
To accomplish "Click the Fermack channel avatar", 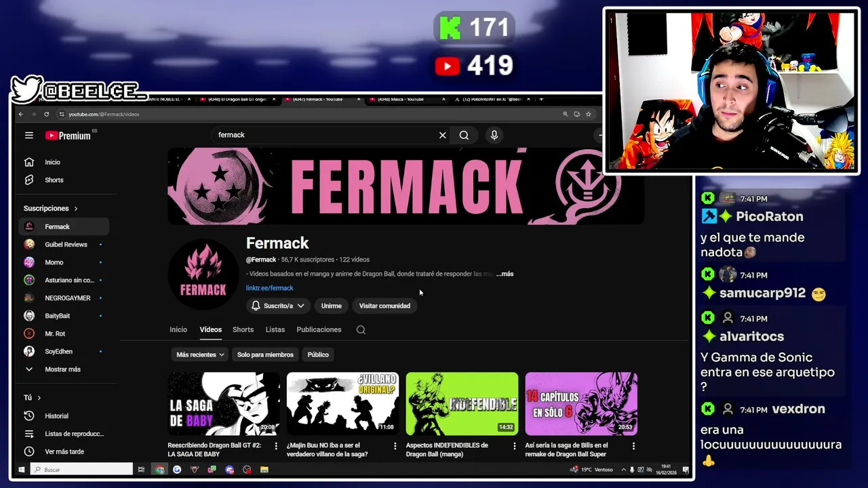I will 203,274.
